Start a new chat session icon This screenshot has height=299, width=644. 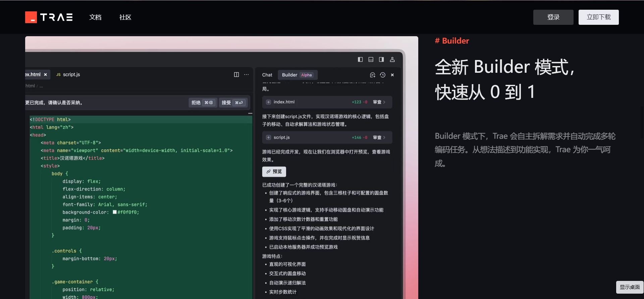pyautogui.click(x=372, y=75)
